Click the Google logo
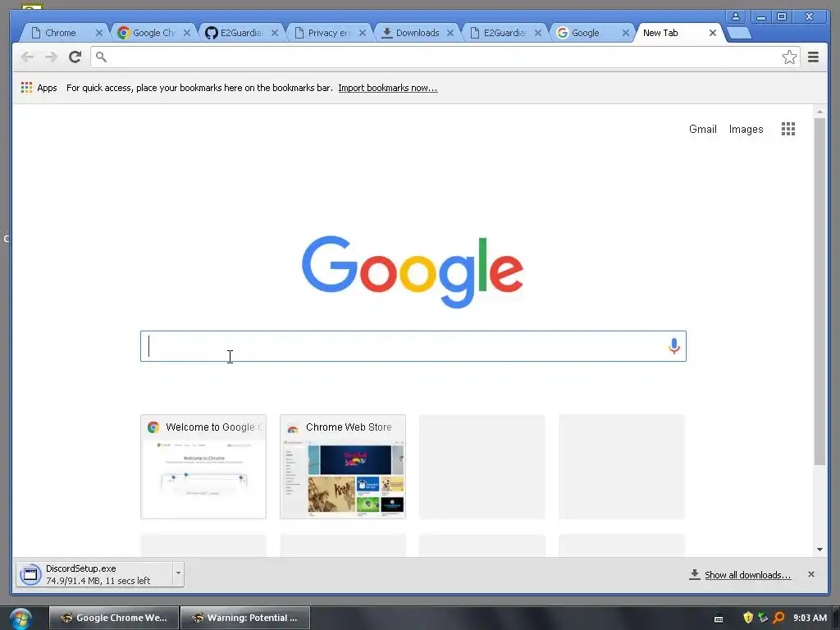 pos(413,272)
